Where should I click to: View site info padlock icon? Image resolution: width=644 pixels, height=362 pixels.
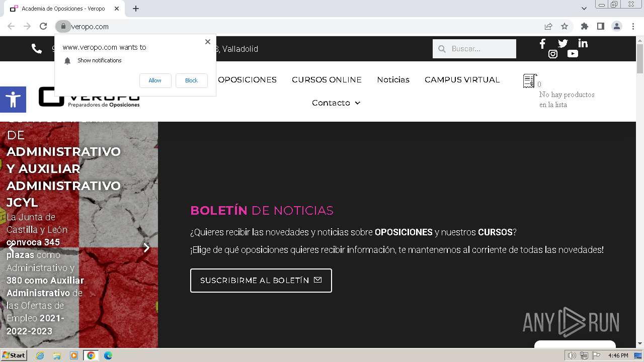63,26
